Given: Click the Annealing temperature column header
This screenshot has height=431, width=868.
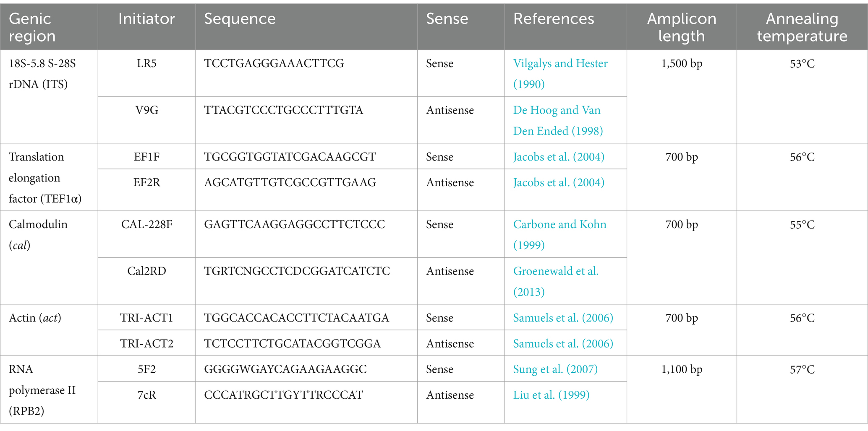Looking at the screenshot, I should 802,27.
